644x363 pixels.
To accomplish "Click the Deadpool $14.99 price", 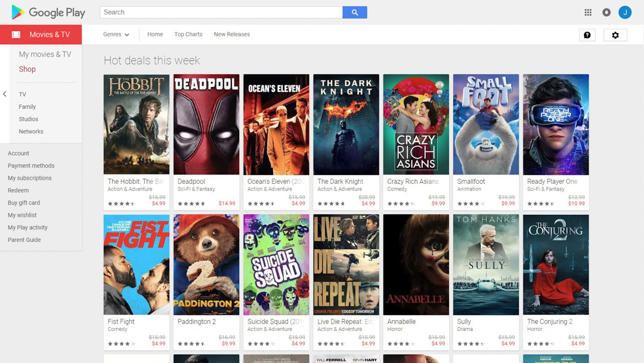I will pyautogui.click(x=227, y=204).
